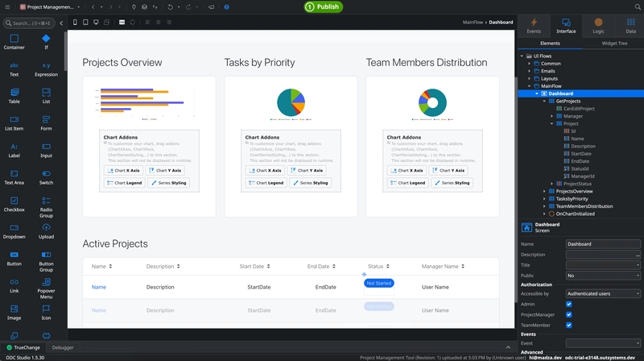Toggle the TeamMember role checkbox
The image size is (644, 361).
[569, 326]
